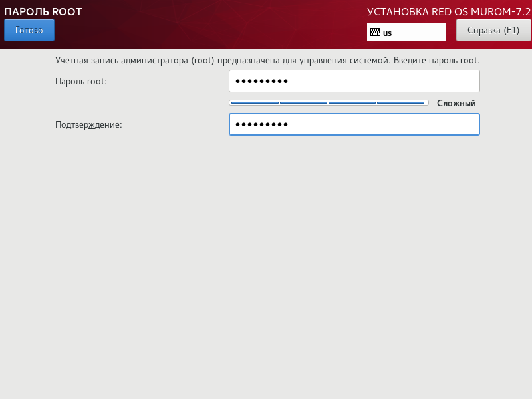
Task: Click the first dot in Подтверждение field
Action: tap(238, 124)
